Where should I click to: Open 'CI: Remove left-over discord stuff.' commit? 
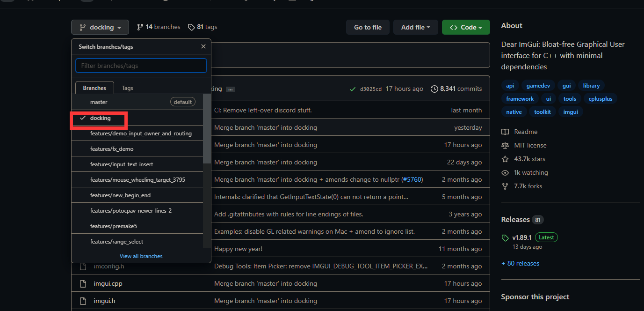(x=263, y=110)
